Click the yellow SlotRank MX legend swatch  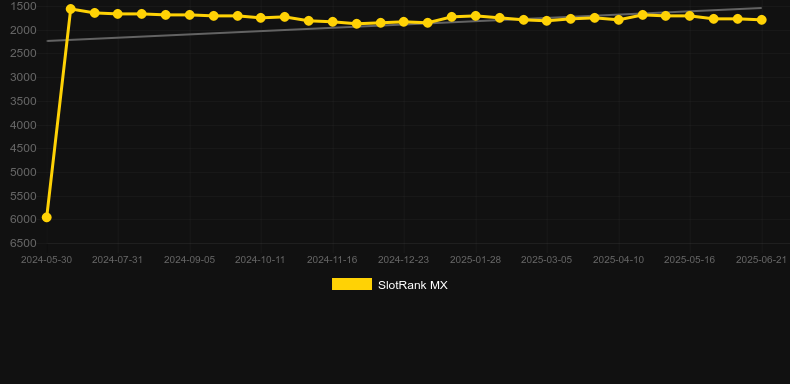pyautogui.click(x=352, y=284)
